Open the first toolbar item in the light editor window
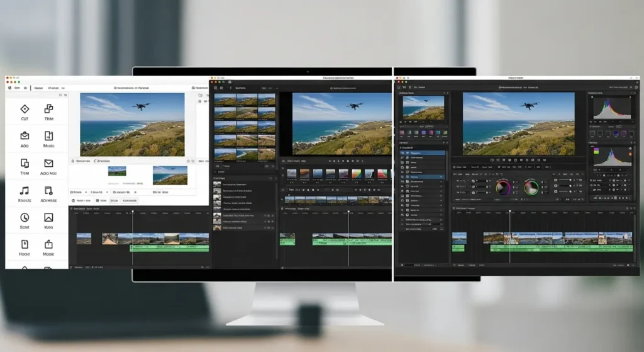 pyautogui.click(x=17, y=88)
